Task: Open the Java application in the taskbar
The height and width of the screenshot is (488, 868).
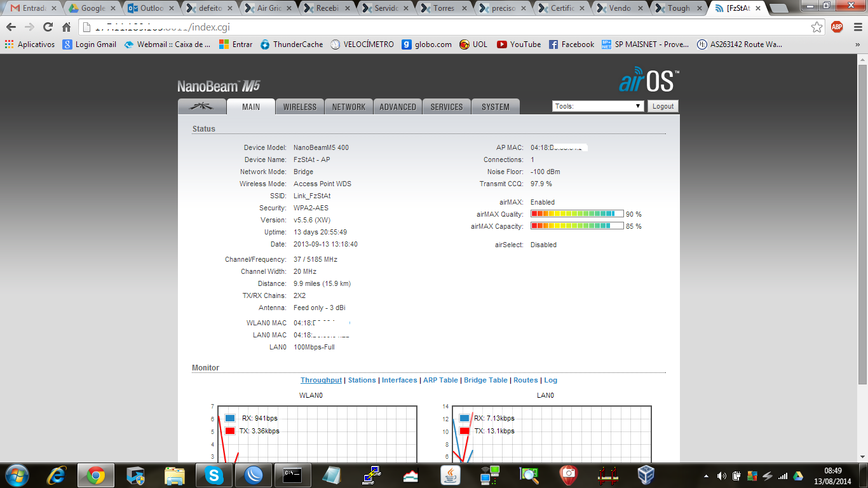Action: [x=451, y=475]
